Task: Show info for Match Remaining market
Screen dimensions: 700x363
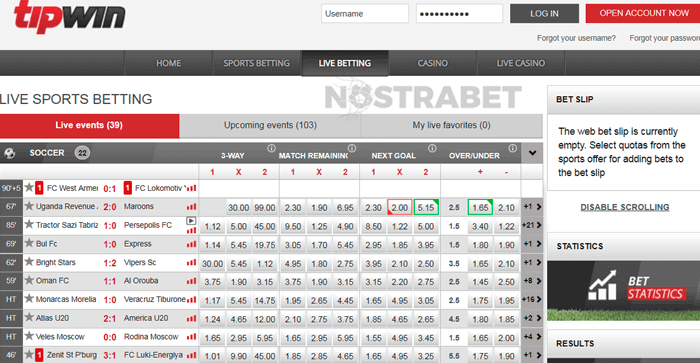Action: coord(352,148)
